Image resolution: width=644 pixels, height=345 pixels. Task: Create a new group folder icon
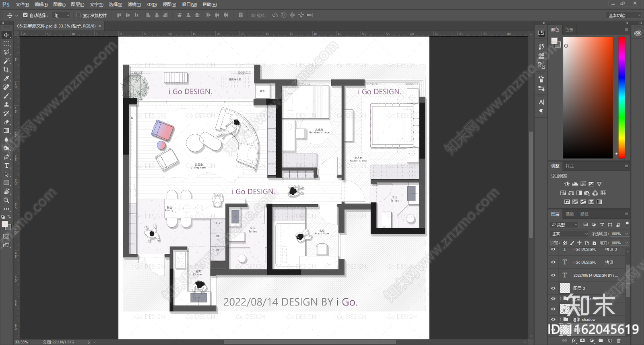point(601,341)
